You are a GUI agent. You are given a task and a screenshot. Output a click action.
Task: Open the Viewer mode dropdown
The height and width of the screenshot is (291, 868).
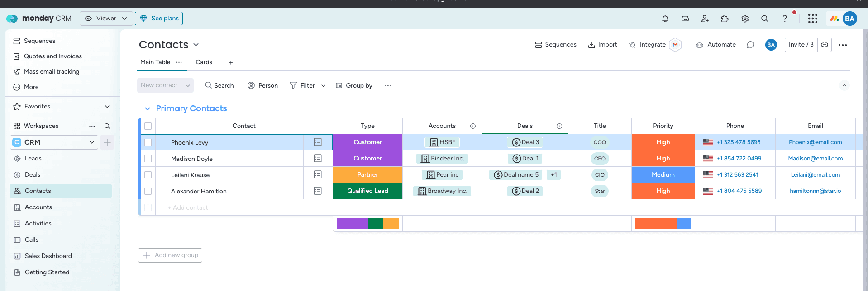[106, 19]
